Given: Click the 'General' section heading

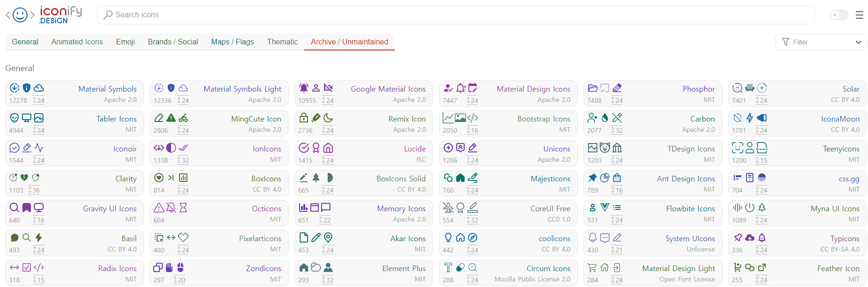Looking at the screenshot, I should pyautogui.click(x=20, y=68).
